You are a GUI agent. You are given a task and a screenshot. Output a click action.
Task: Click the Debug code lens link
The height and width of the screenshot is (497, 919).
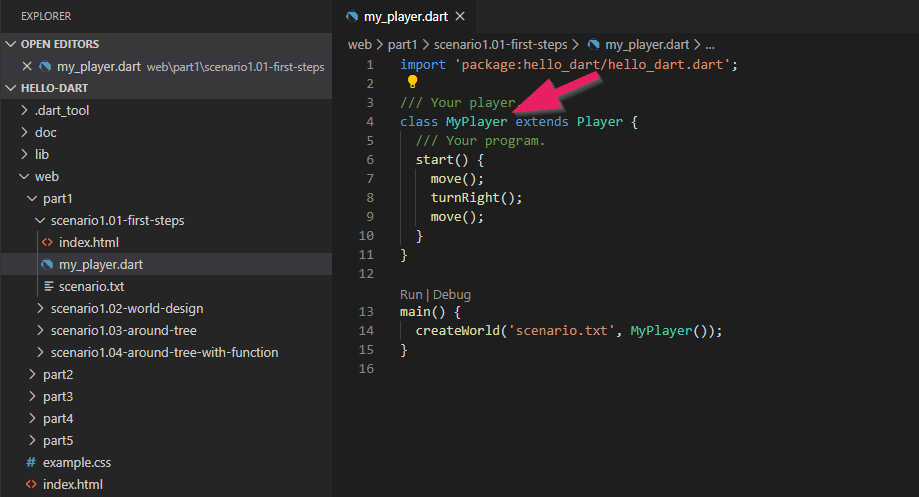pyautogui.click(x=452, y=295)
